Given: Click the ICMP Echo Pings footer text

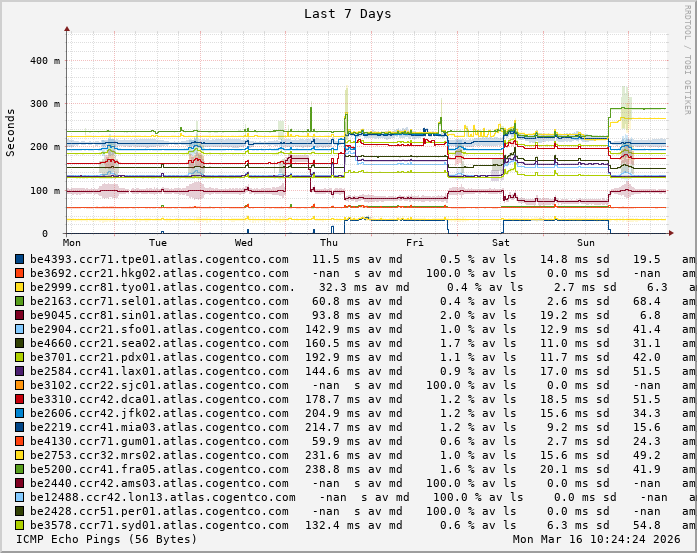Looking at the screenshot, I should 107,539.
